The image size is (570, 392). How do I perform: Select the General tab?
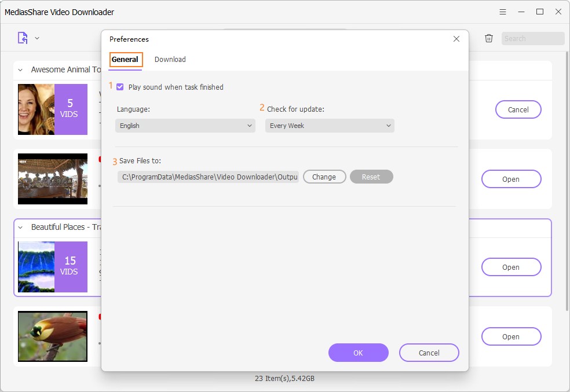(x=125, y=59)
